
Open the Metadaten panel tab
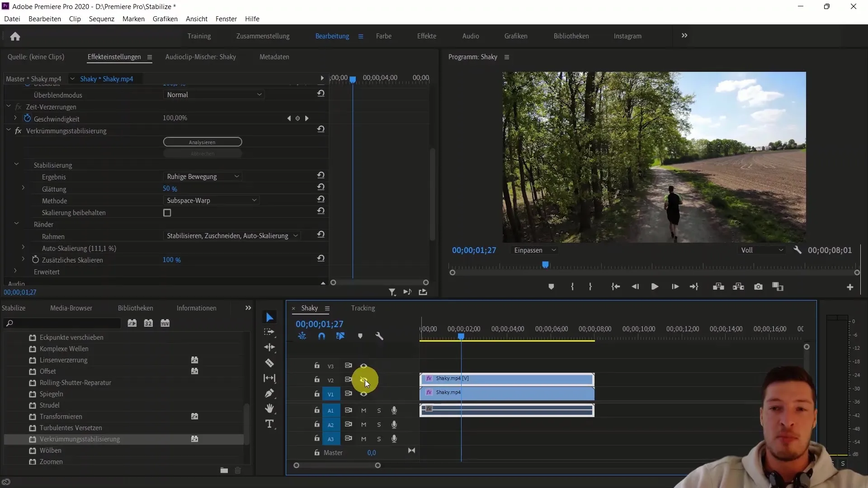(274, 57)
